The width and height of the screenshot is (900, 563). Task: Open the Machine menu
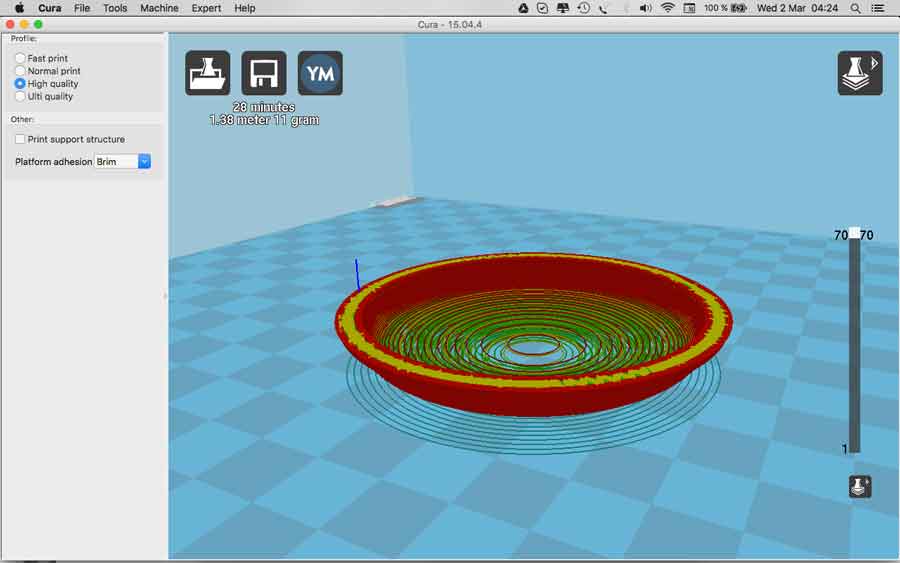pos(159,8)
